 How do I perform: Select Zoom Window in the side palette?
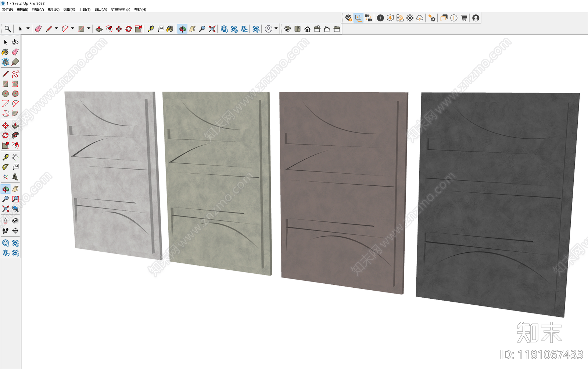(x=15, y=199)
